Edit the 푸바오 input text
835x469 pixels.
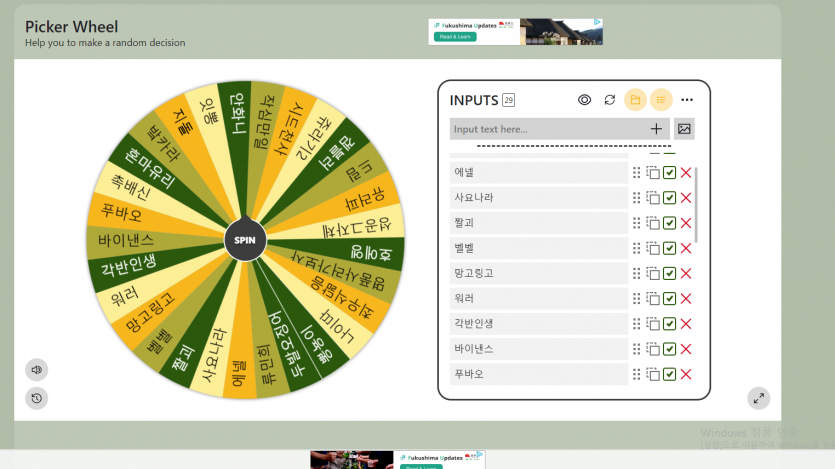[x=539, y=374]
